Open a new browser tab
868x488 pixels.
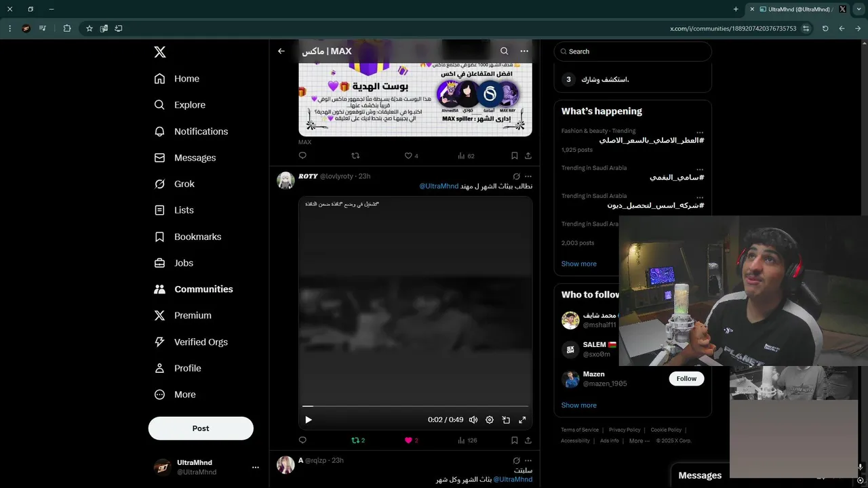tap(736, 9)
